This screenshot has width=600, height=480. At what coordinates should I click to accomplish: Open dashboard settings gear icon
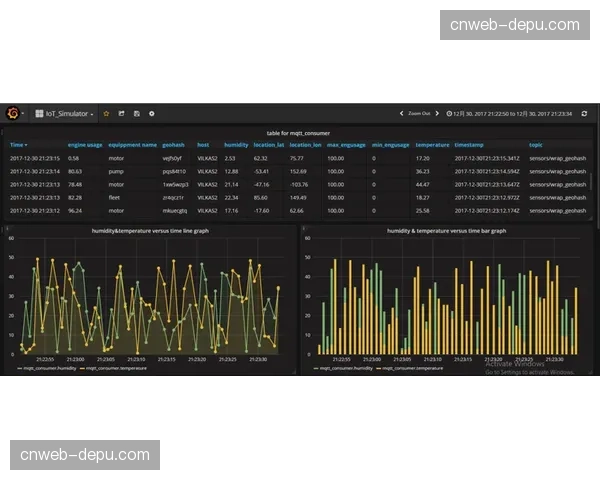coord(151,114)
